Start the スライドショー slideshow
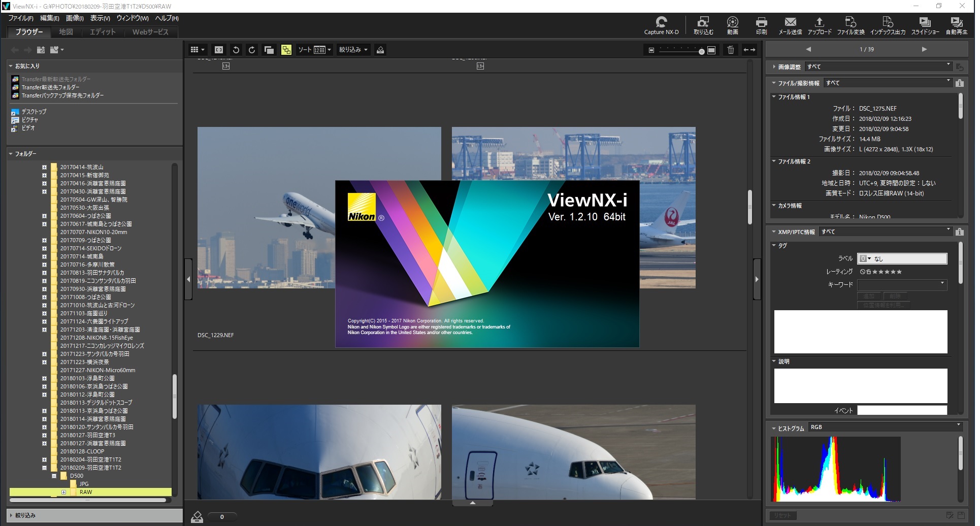 pos(925,25)
